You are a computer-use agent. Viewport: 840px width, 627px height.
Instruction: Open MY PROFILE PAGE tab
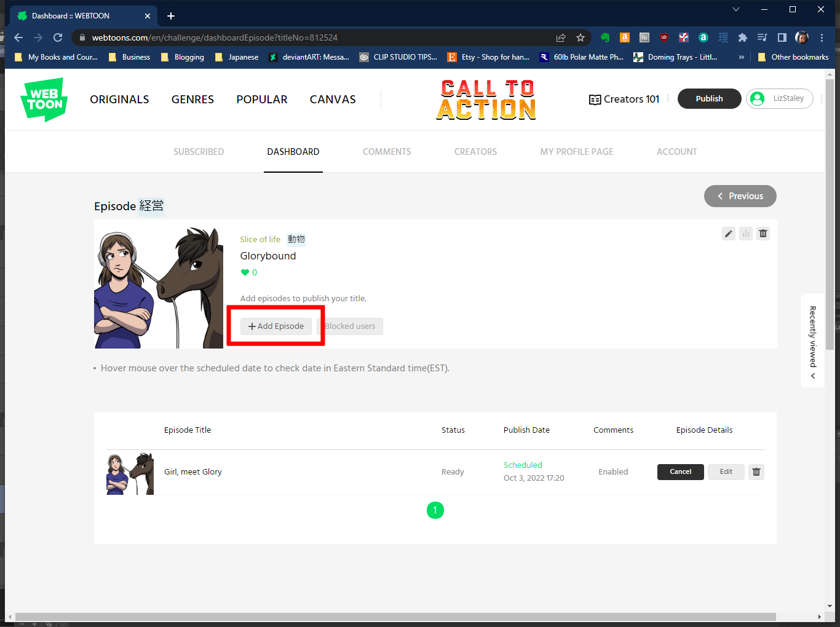click(x=577, y=152)
